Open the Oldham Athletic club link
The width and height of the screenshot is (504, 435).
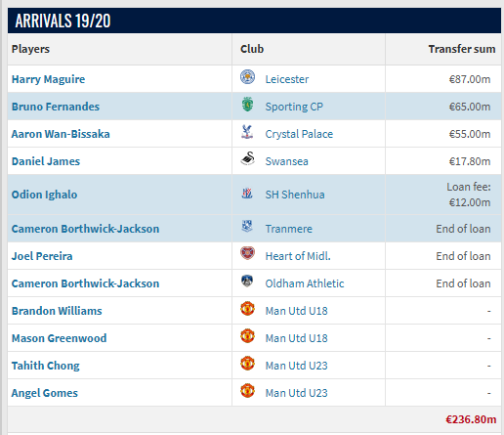coord(305,283)
